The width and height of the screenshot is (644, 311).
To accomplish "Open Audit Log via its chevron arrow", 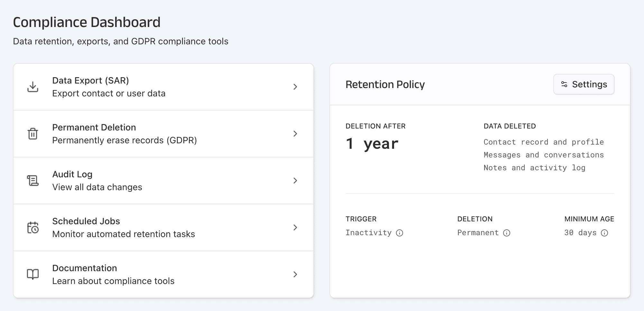I will (295, 181).
